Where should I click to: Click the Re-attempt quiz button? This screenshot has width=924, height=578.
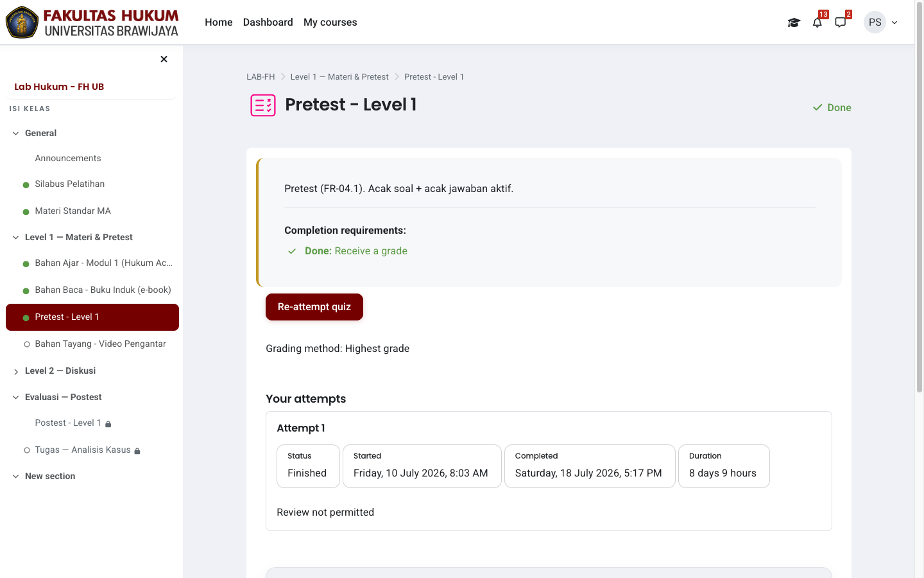[314, 307]
